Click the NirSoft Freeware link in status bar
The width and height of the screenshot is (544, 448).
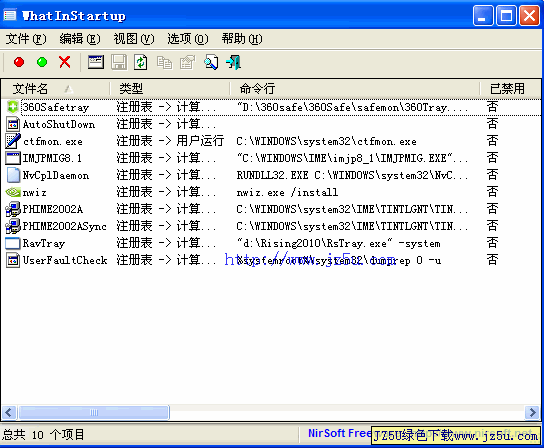pos(339,433)
